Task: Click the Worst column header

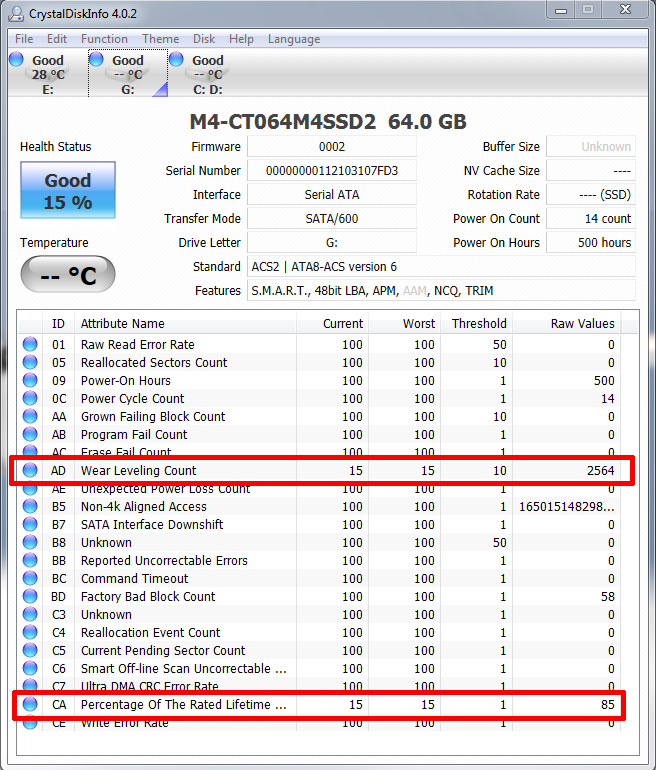Action: (x=404, y=324)
